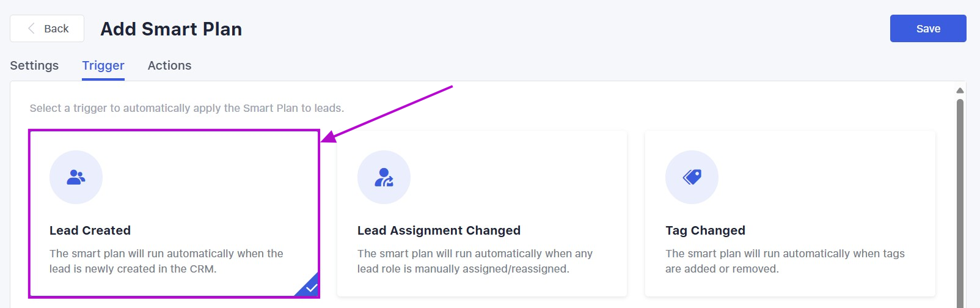Click the Lead Assignment Changed description text

click(x=475, y=261)
